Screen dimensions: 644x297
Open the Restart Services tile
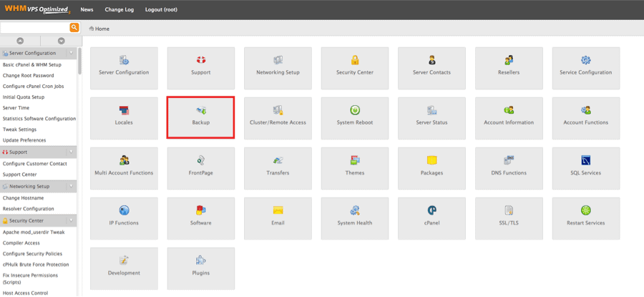pyautogui.click(x=585, y=218)
